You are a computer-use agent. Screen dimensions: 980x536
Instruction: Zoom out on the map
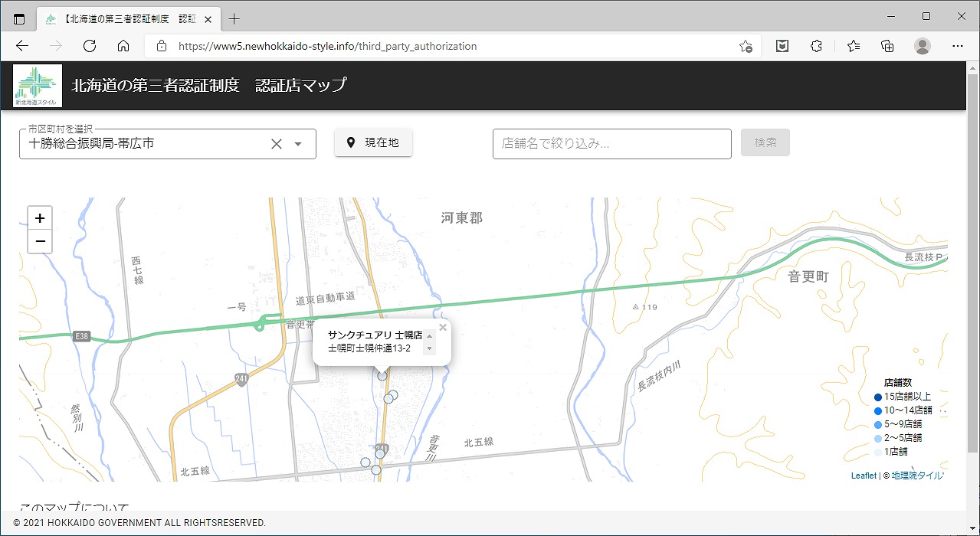click(x=40, y=242)
